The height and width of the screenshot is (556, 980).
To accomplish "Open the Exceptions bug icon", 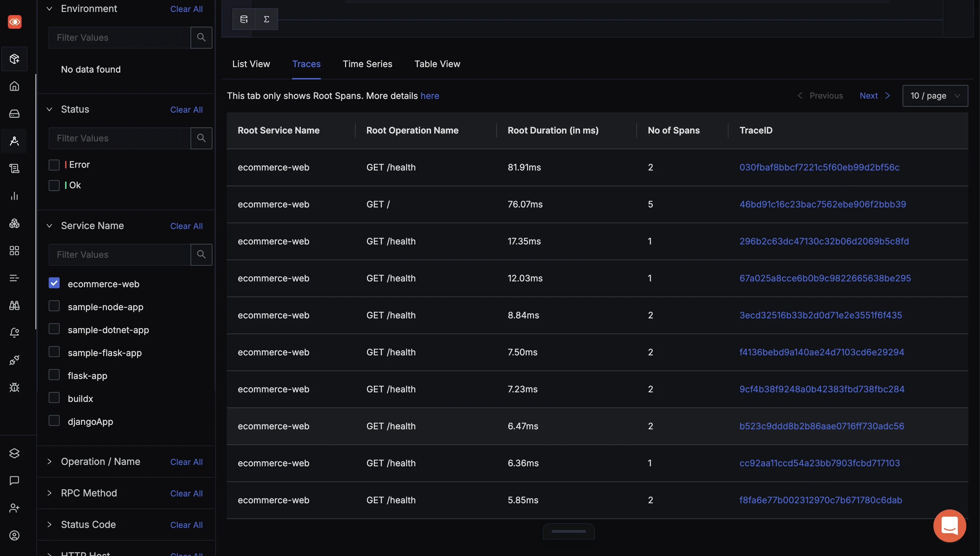I will pos(14,387).
